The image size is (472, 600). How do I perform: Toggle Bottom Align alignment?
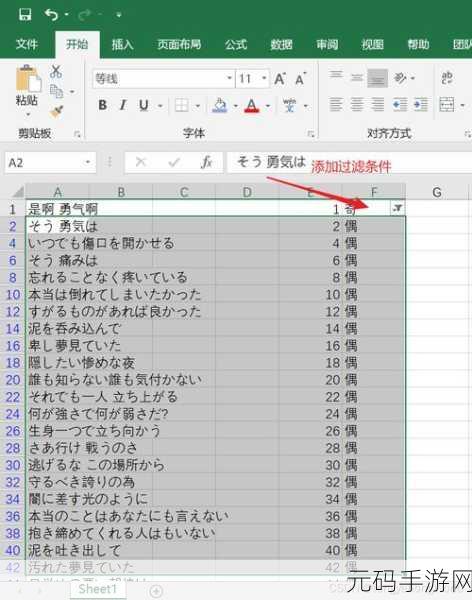click(x=377, y=78)
